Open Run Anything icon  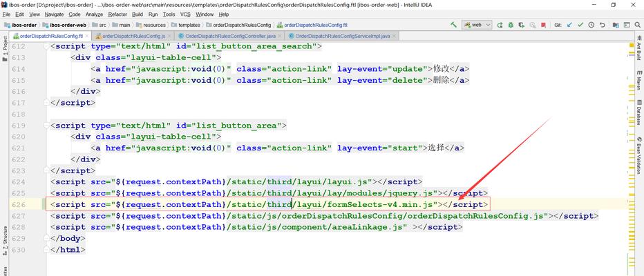(x=627, y=25)
